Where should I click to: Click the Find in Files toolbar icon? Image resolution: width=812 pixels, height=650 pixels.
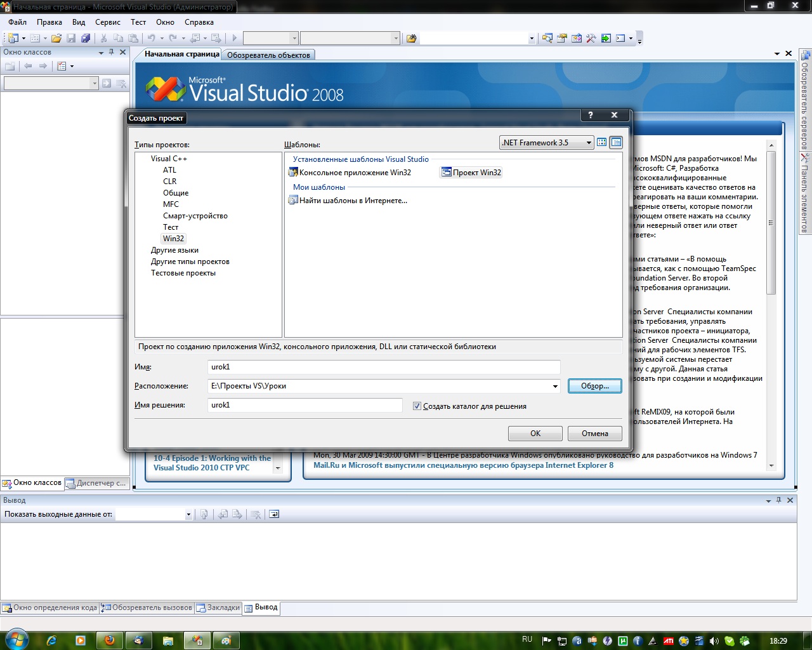click(x=411, y=38)
